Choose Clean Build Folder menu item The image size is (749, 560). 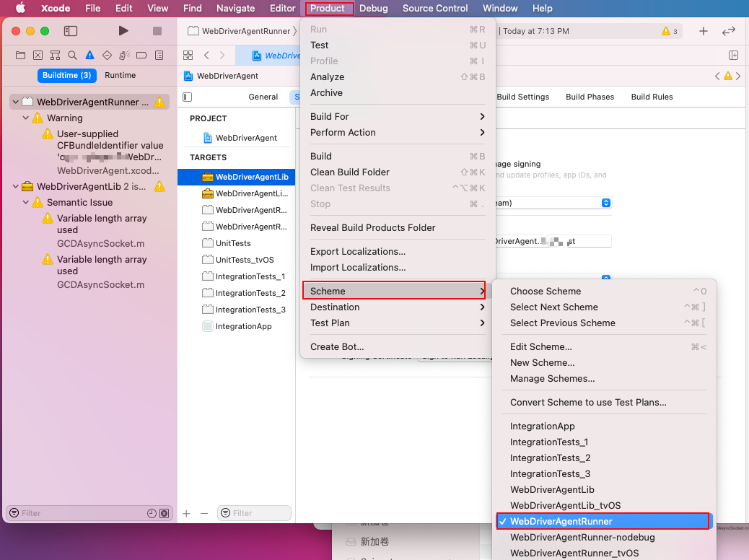click(x=398, y=172)
